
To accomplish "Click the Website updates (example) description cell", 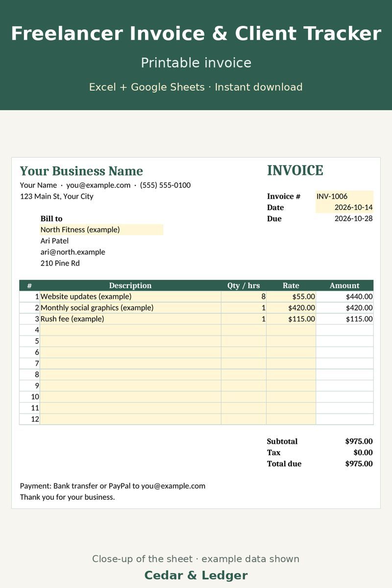I will click(130, 296).
